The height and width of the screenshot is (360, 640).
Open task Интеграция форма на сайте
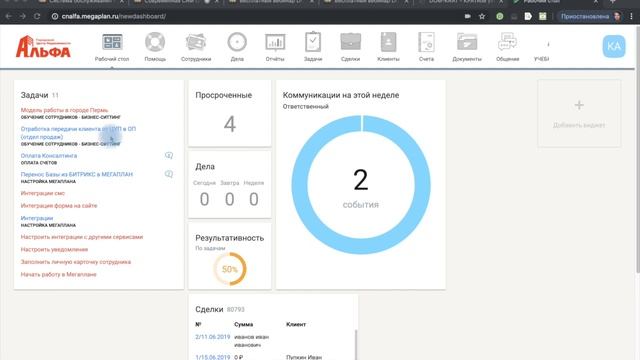(x=59, y=206)
